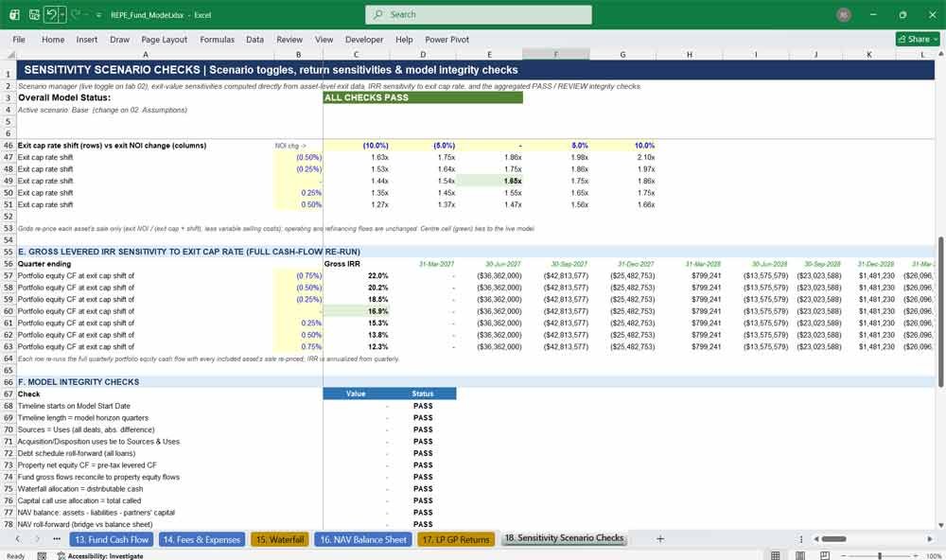This screenshot has height=560, width=946.
Task: Click the tab bar split handle dots
Action: pyautogui.click(x=801, y=539)
